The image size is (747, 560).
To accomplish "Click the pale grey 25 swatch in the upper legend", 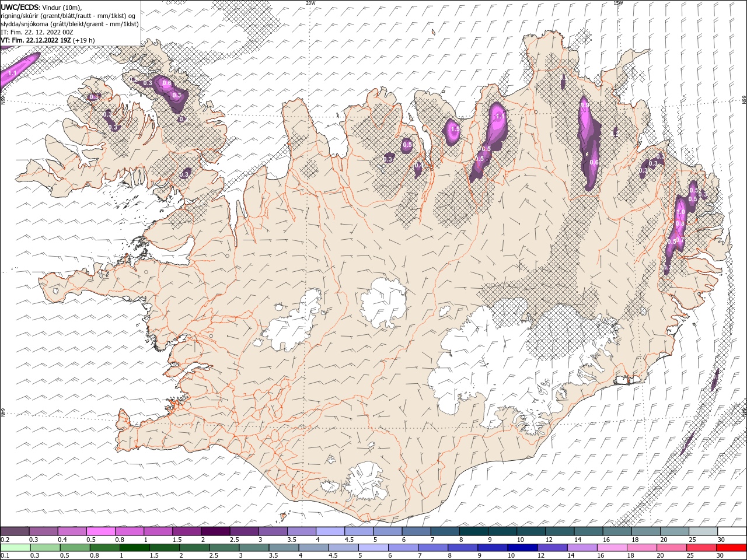I will tap(703, 531).
